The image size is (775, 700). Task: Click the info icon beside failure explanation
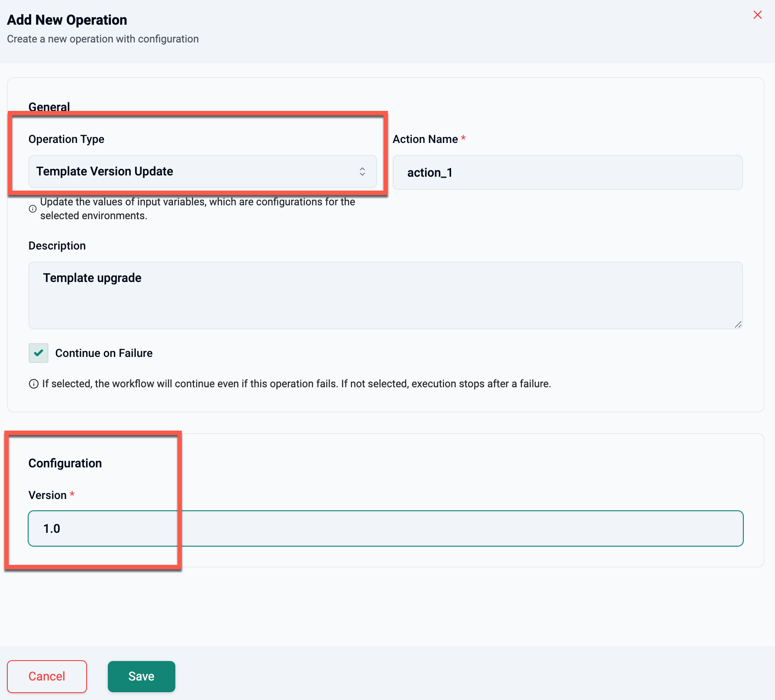coord(33,384)
